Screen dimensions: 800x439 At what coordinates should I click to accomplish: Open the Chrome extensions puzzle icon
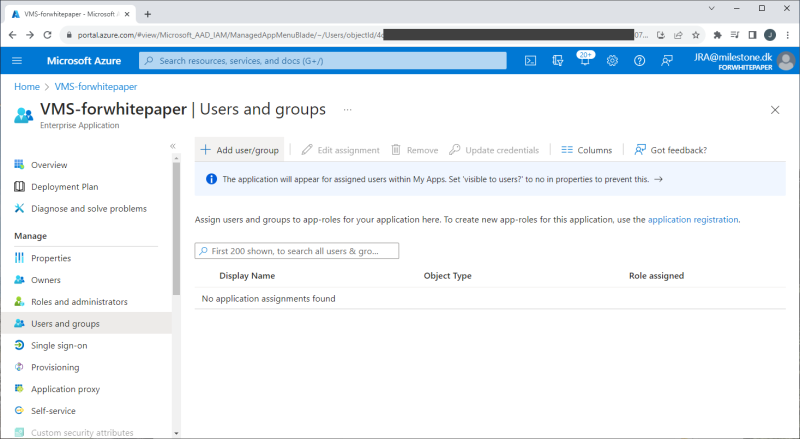click(x=717, y=34)
